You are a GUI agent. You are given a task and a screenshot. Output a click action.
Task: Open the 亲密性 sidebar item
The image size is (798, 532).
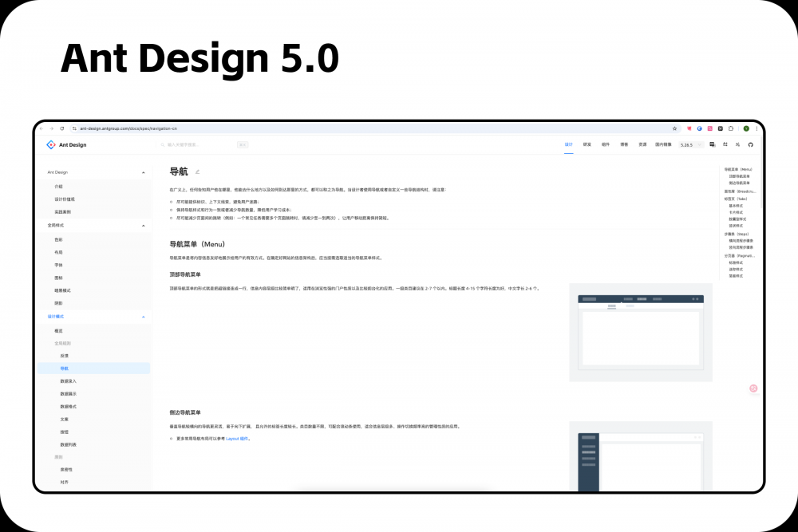pyautogui.click(x=66, y=470)
